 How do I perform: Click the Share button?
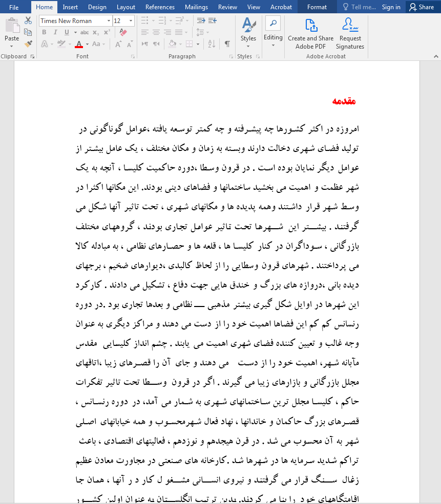click(421, 7)
